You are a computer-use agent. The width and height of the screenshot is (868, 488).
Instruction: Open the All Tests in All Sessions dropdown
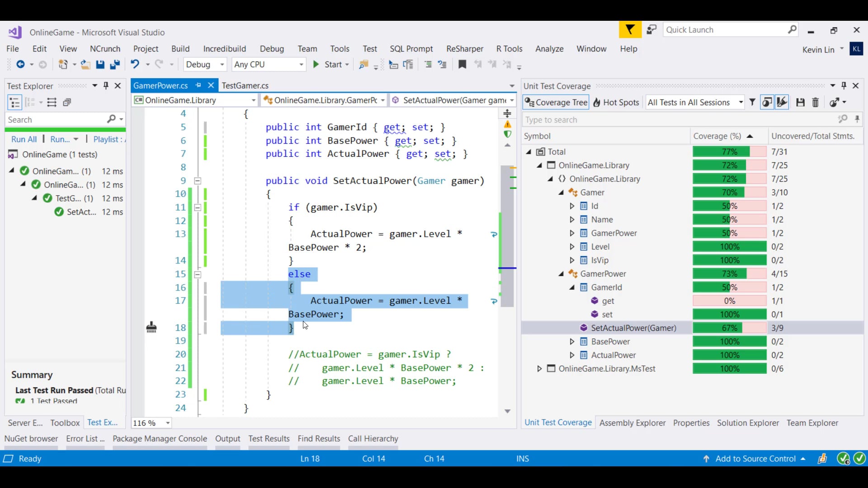point(740,102)
